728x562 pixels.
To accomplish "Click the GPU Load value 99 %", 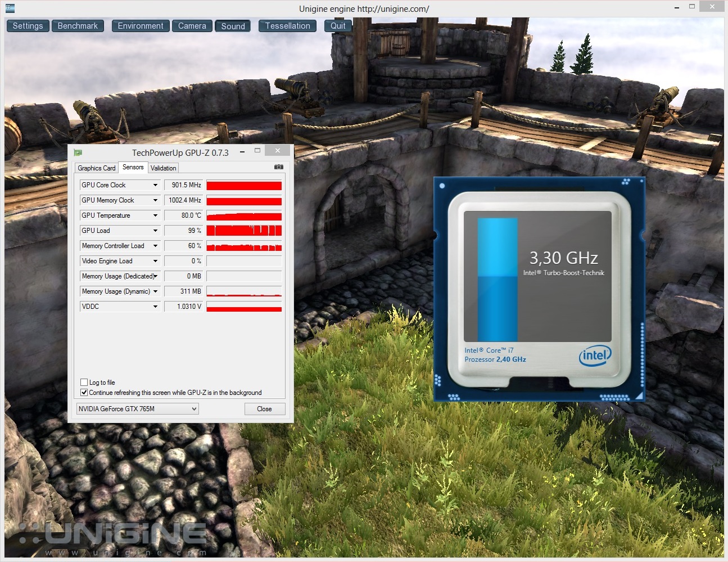I will 183,231.
